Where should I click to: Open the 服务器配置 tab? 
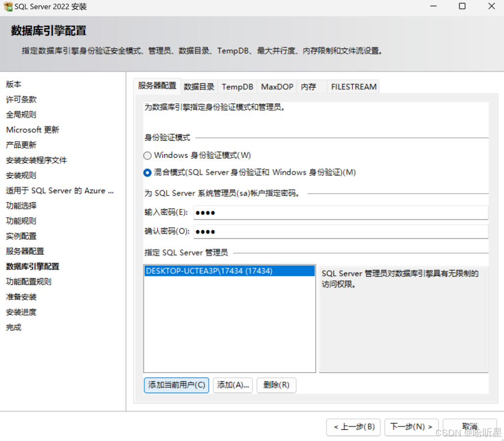point(157,86)
